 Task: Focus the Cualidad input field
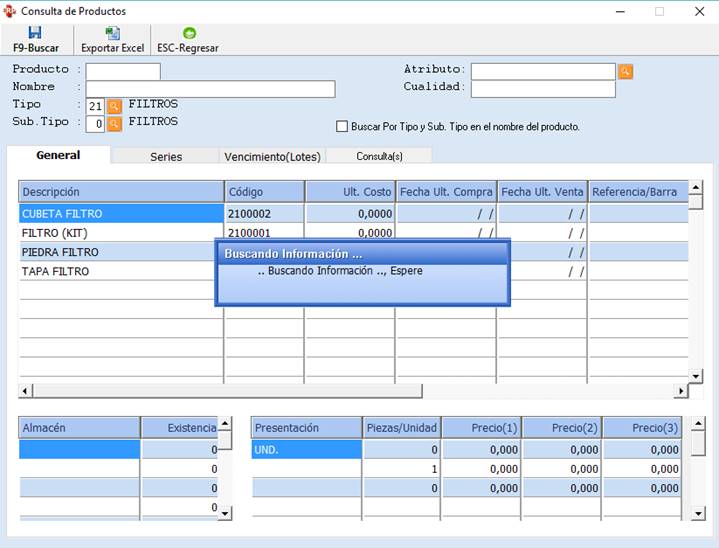tap(543, 89)
